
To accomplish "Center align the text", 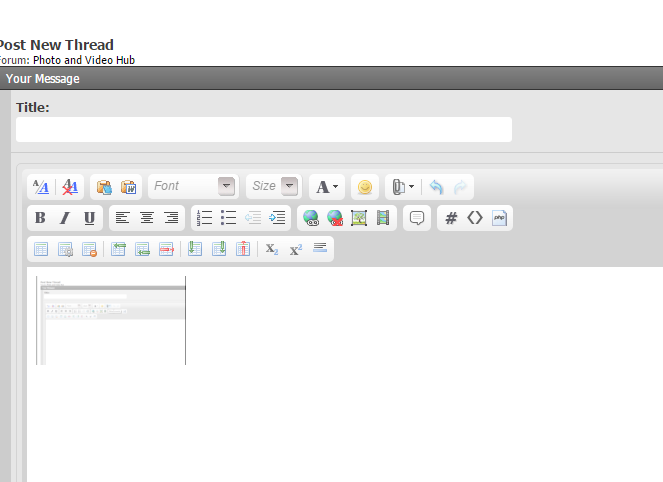I will pos(147,218).
